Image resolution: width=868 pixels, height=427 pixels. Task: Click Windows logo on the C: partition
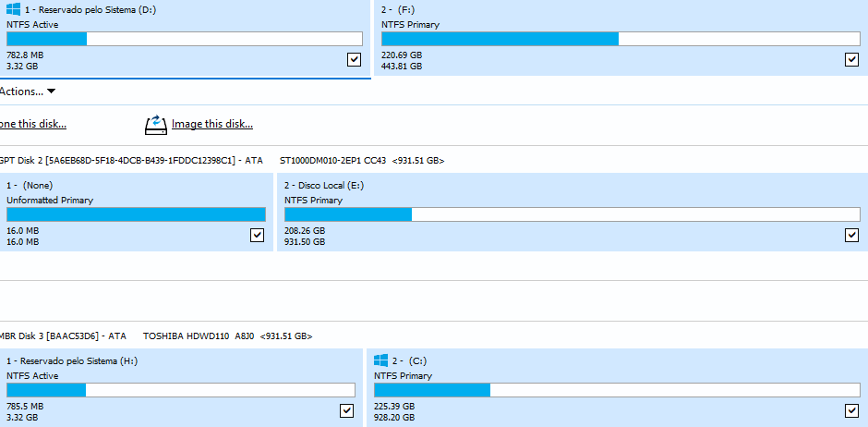[380, 360]
